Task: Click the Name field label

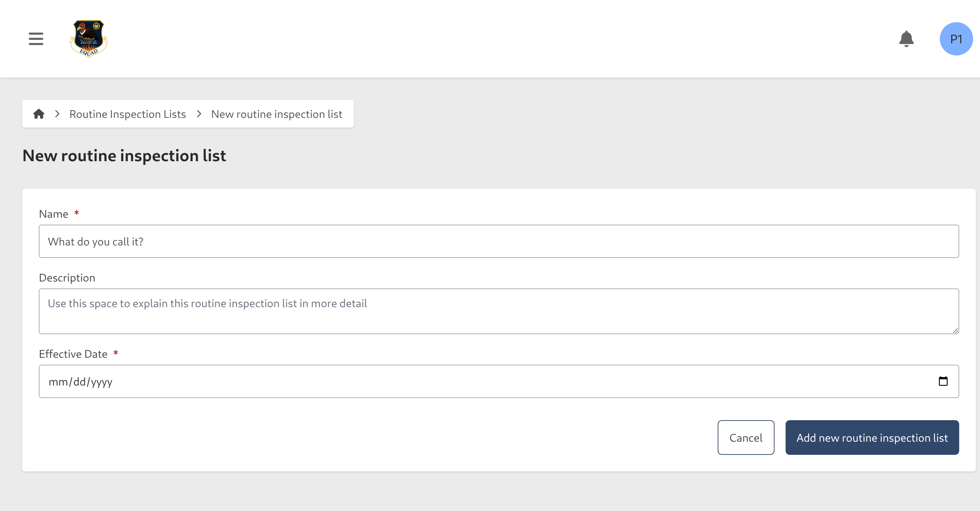Action: 54,214
